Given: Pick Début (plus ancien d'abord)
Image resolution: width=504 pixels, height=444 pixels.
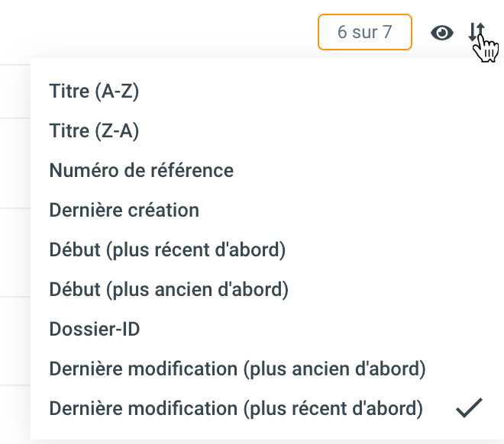Looking at the screenshot, I should (169, 289).
